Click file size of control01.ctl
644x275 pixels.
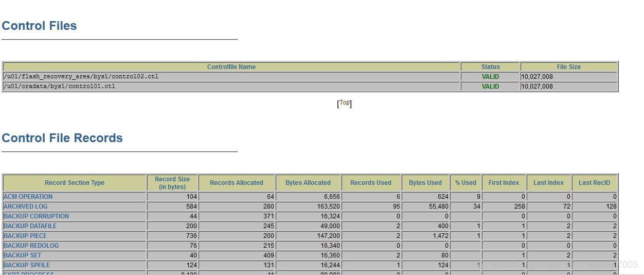[537, 87]
